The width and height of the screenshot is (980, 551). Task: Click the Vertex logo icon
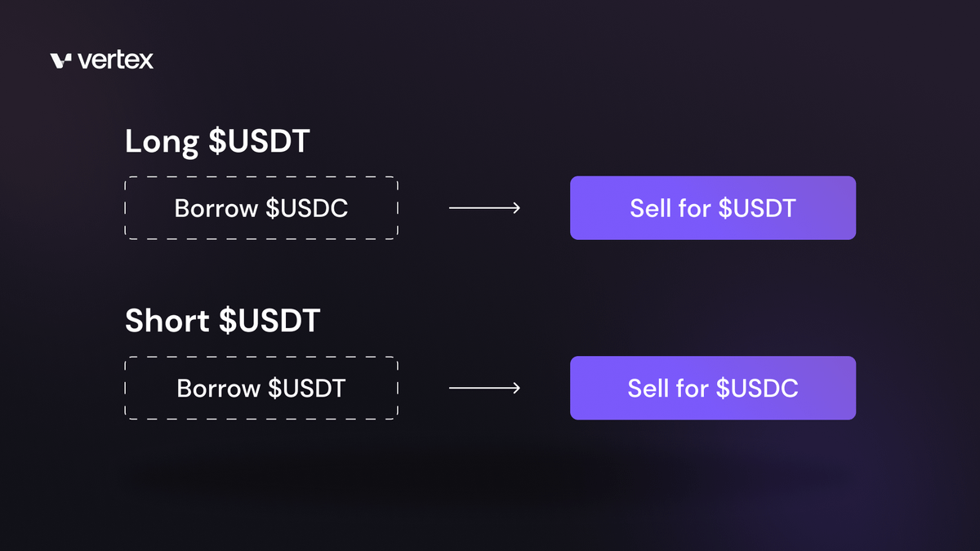coord(61,60)
